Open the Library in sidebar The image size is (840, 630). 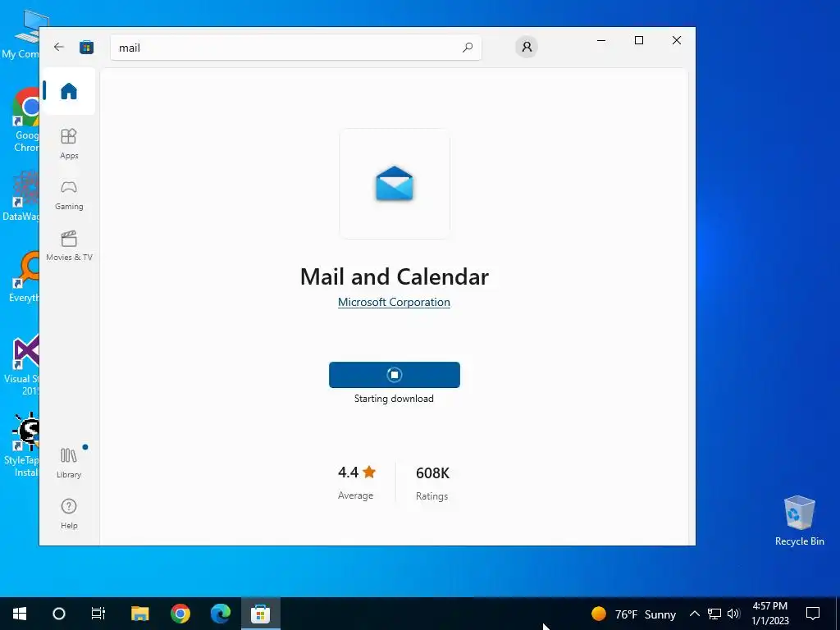click(69, 463)
